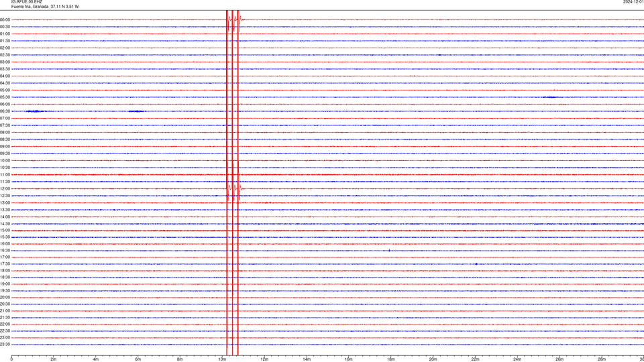Viewport: 644px width, 362px height.
Task: Select the 15:30 time label
Action: coord(5,237)
